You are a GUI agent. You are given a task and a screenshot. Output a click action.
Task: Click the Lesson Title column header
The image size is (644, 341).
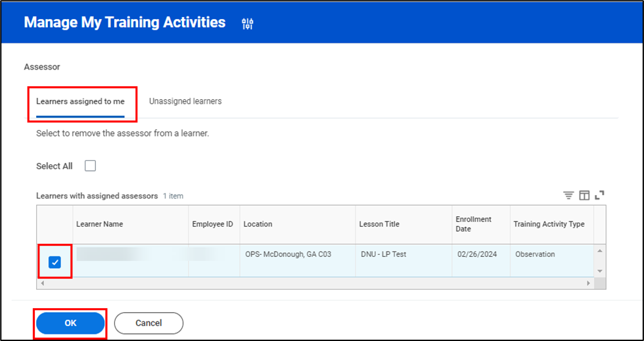point(379,224)
